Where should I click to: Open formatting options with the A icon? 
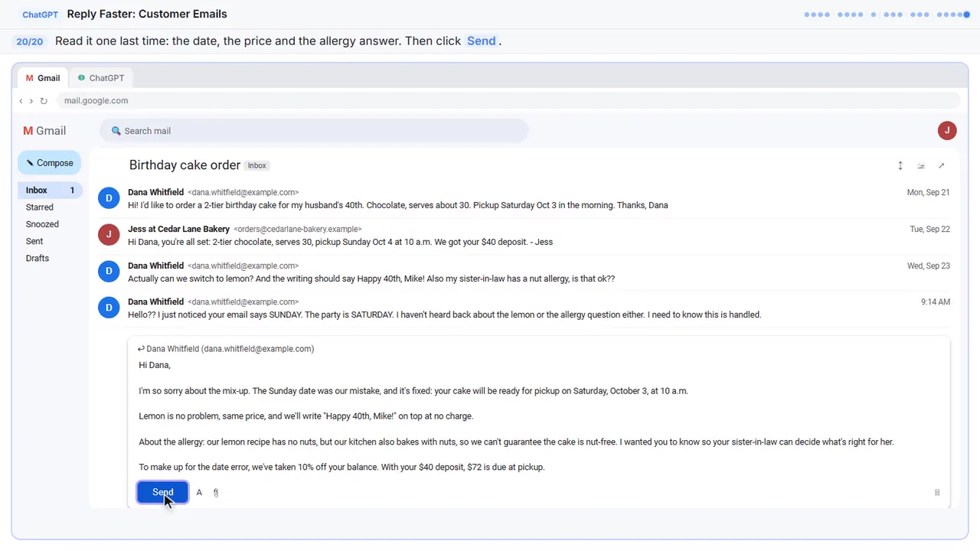coord(199,493)
